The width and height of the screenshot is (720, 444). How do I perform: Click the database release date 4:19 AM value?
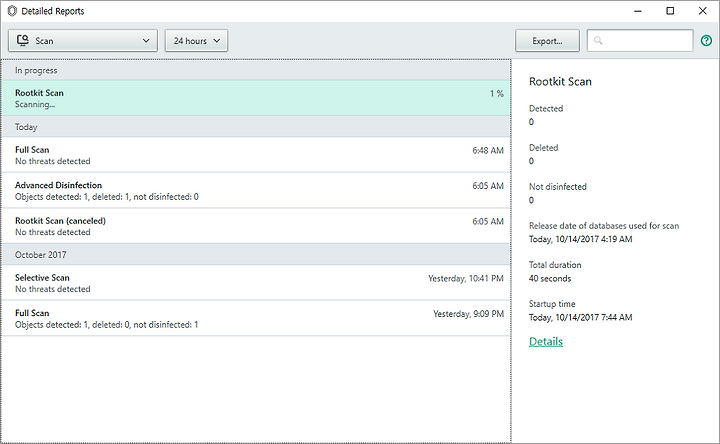coord(580,239)
